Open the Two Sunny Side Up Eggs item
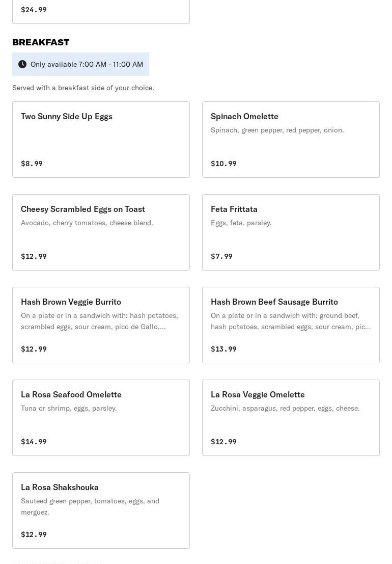Image resolution: width=392 pixels, height=564 pixels. pyautogui.click(x=101, y=139)
